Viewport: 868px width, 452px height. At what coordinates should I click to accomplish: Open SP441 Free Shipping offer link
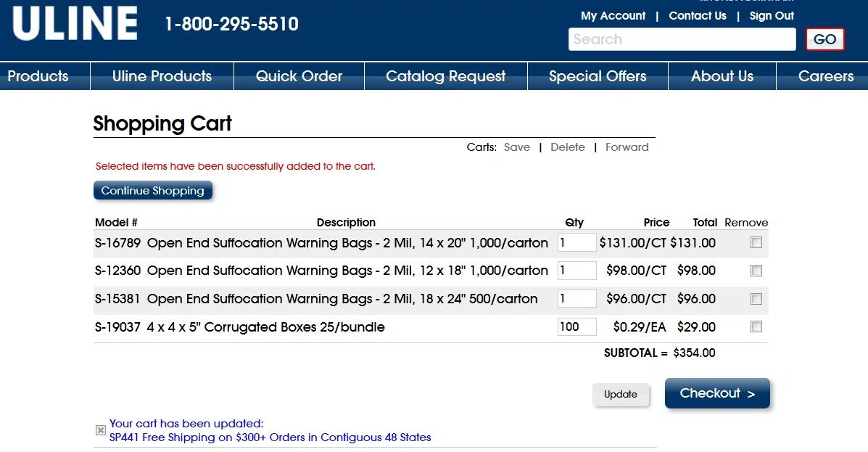coord(270,437)
